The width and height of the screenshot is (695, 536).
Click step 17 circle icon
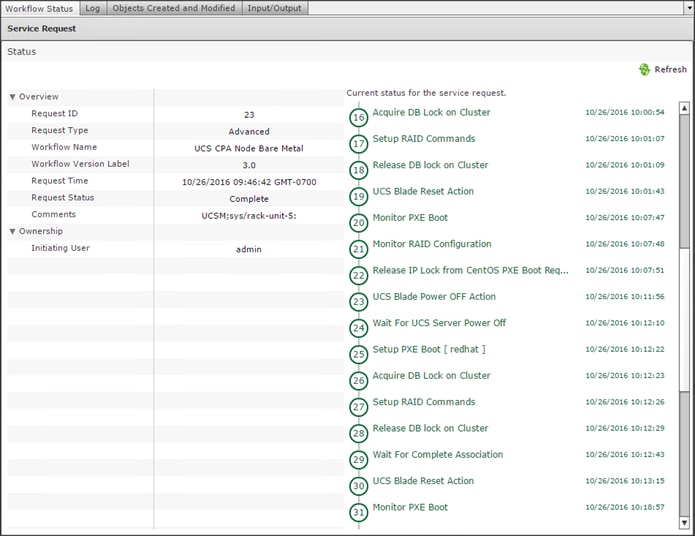point(359,144)
